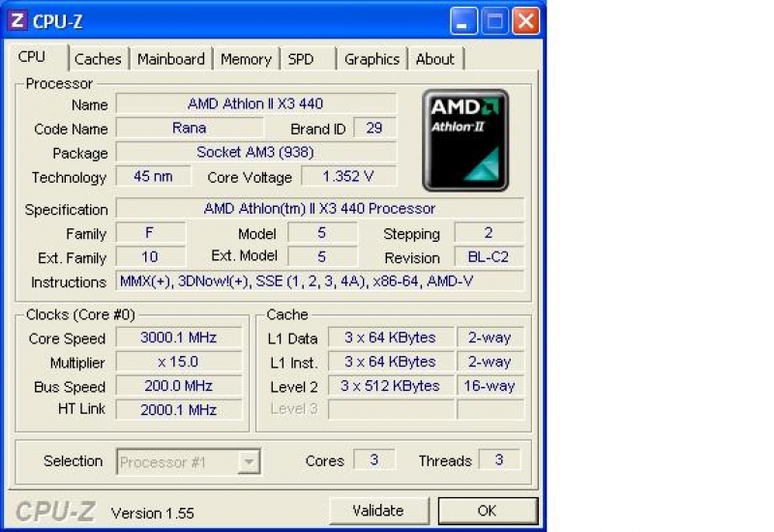774x532 pixels.
Task: Click the L1 Data size 3 x 64 KBytes
Action: [391, 338]
